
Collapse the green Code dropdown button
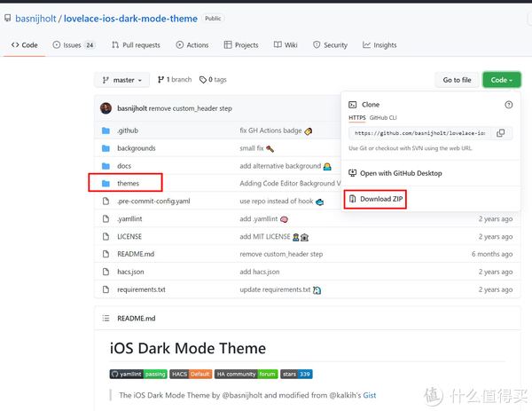(502, 80)
